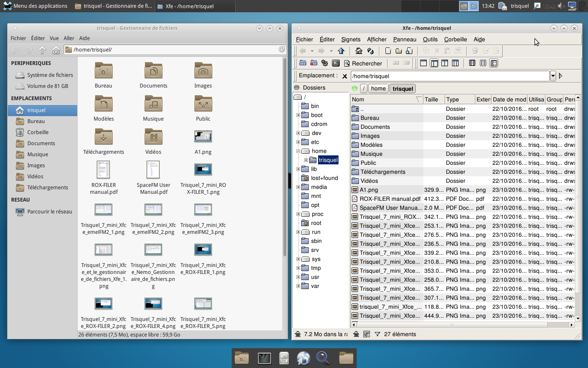Open the Corbeille menu in Xfe
This screenshot has width=588, height=368.
455,39
